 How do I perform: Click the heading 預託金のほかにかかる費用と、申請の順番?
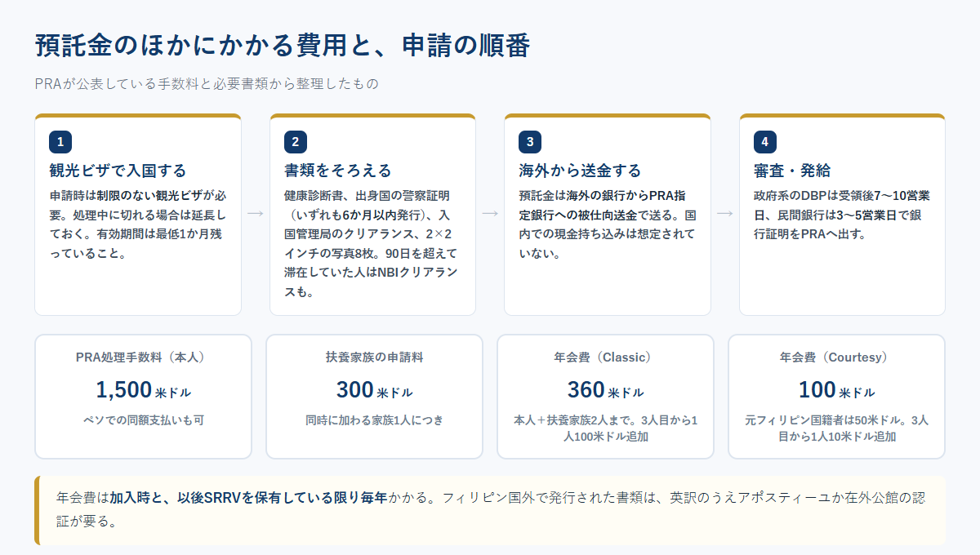pos(283,47)
